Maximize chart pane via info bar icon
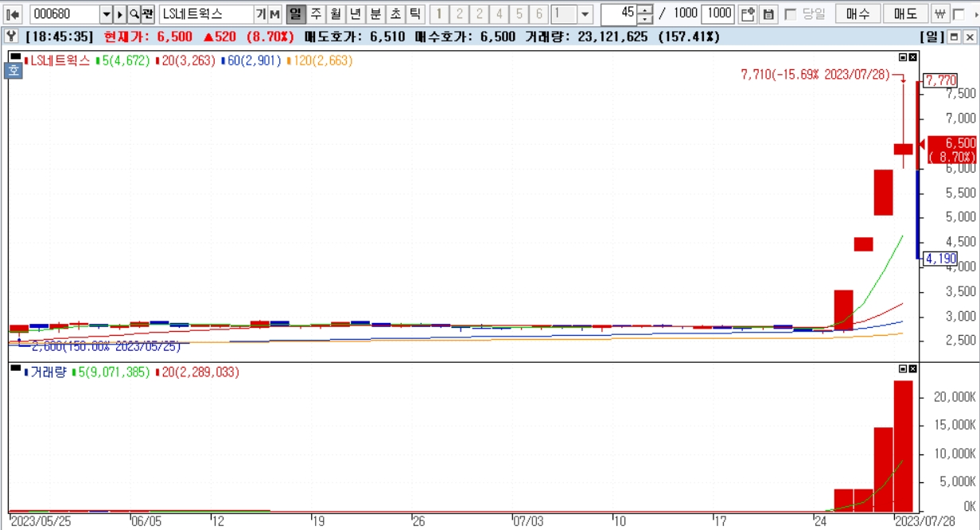This screenshot has height=530, width=980. [x=954, y=37]
